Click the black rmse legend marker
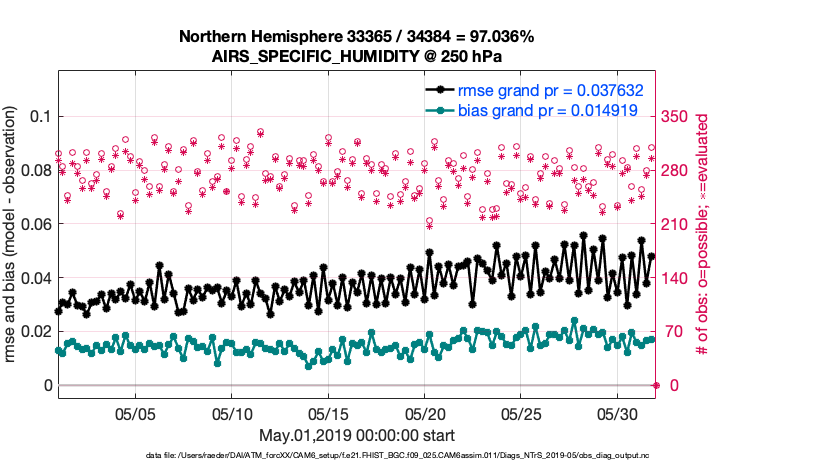The image size is (830, 470). point(436,90)
